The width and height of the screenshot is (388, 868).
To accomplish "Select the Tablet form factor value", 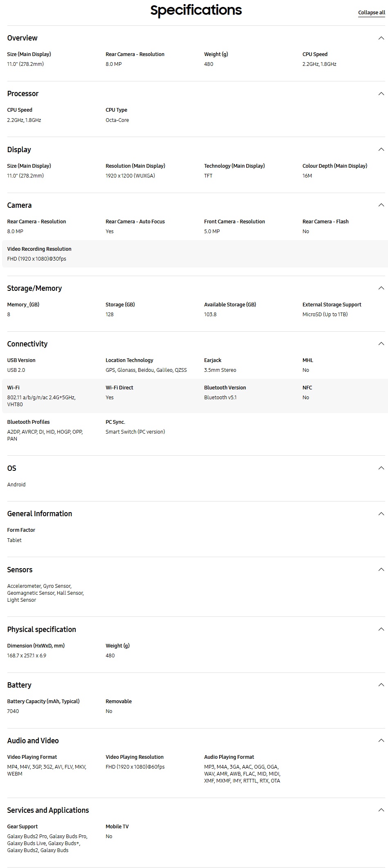I will tap(14, 540).
